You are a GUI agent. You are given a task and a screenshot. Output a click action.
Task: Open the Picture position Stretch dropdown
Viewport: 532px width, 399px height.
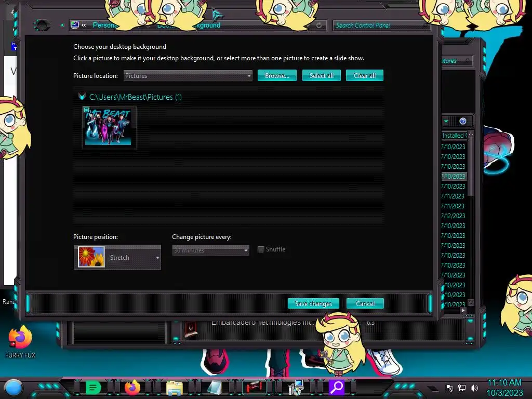[x=117, y=257]
